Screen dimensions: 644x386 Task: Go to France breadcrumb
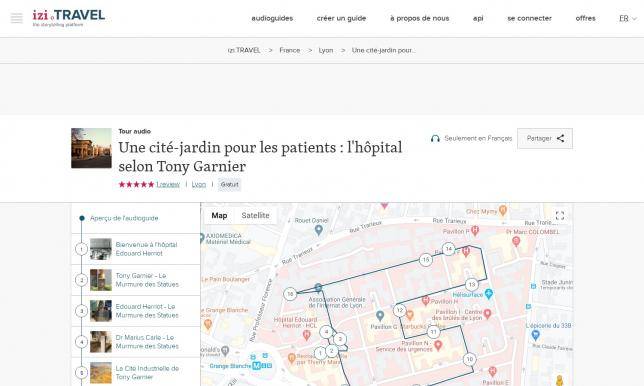click(290, 50)
